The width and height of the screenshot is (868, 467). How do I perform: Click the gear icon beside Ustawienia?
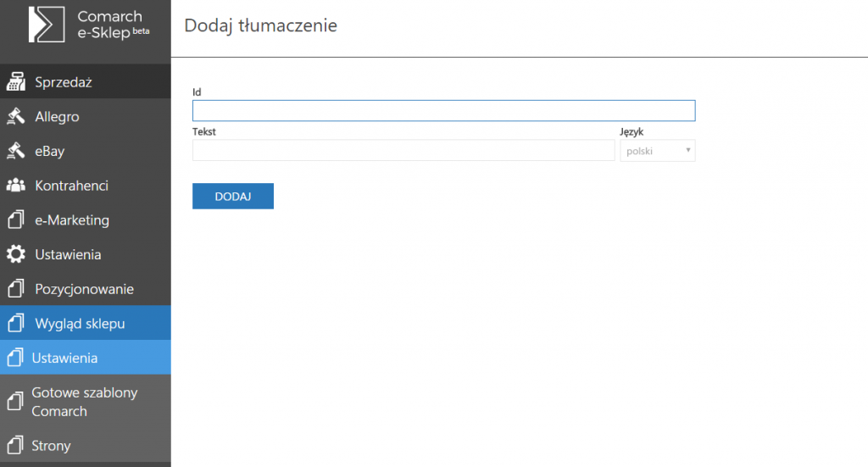tap(16, 254)
